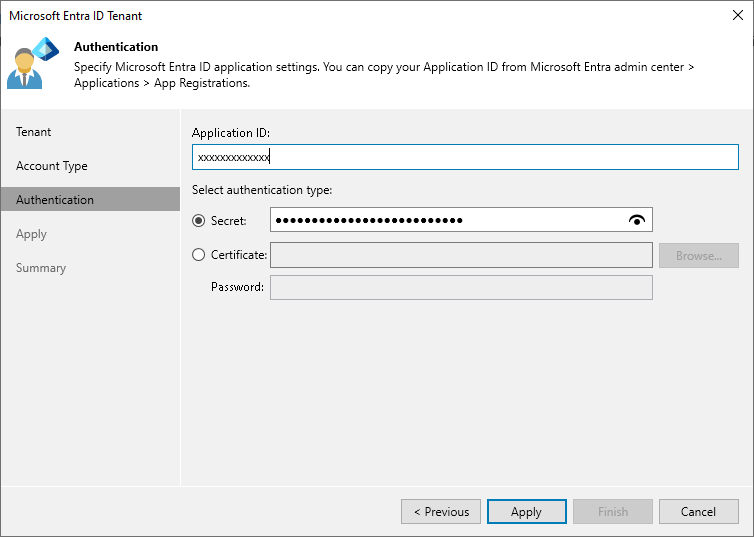Image resolution: width=754 pixels, height=537 pixels.
Task: Close the Microsoft Entra ID Tenant dialog
Action: (x=738, y=15)
